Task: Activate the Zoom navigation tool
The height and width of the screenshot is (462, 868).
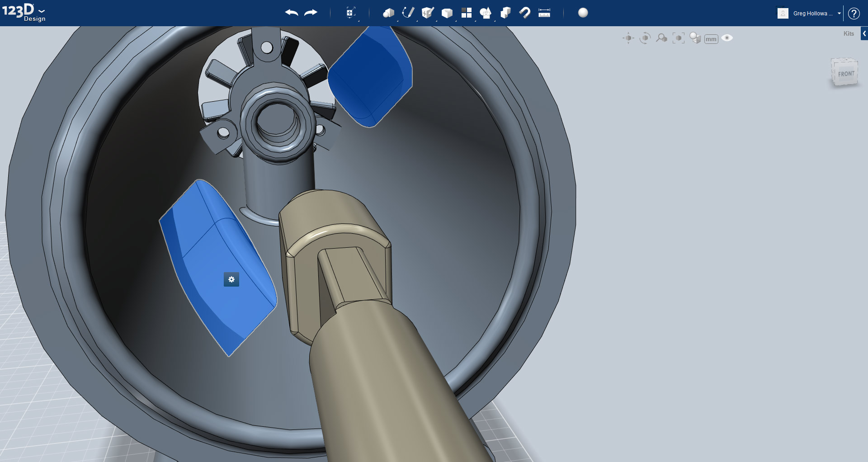Action: tap(661, 38)
